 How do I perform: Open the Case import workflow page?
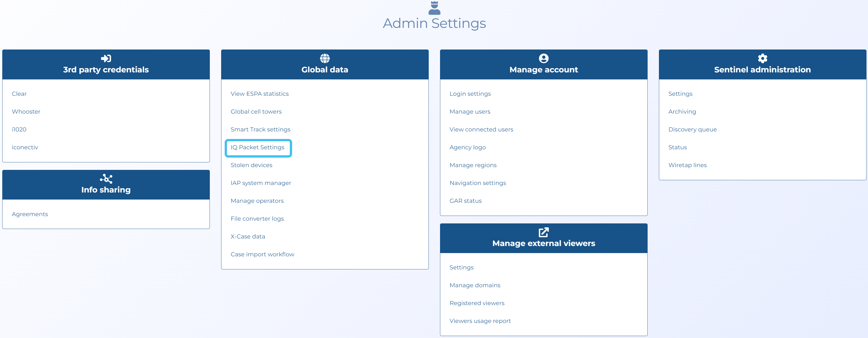[x=262, y=254]
